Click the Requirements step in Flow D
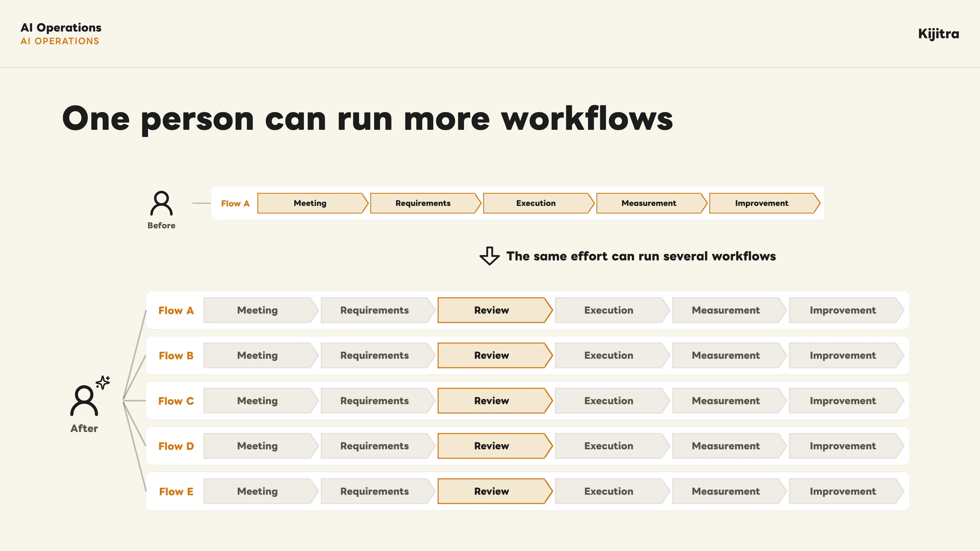The height and width of the screenshot is (551, 980). [378, 446]
